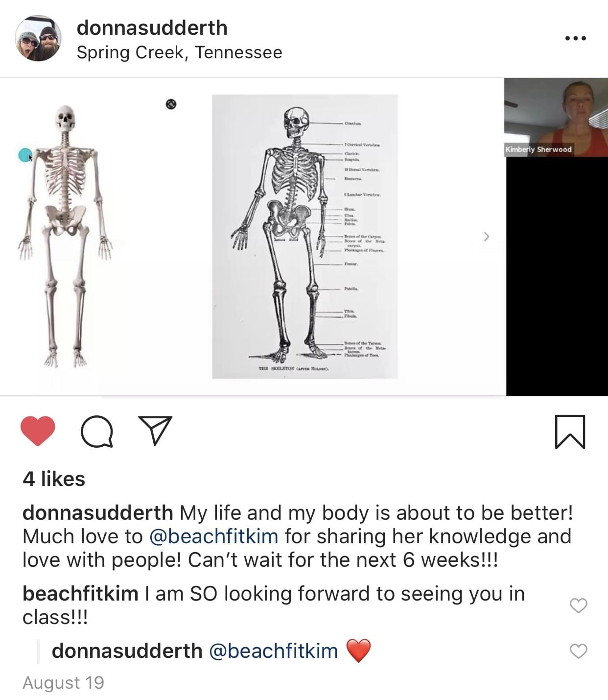Tap the Kimberly Sherwood video thumbnail
The width and height of the screenshot is (608, 700).
[557, 117]
